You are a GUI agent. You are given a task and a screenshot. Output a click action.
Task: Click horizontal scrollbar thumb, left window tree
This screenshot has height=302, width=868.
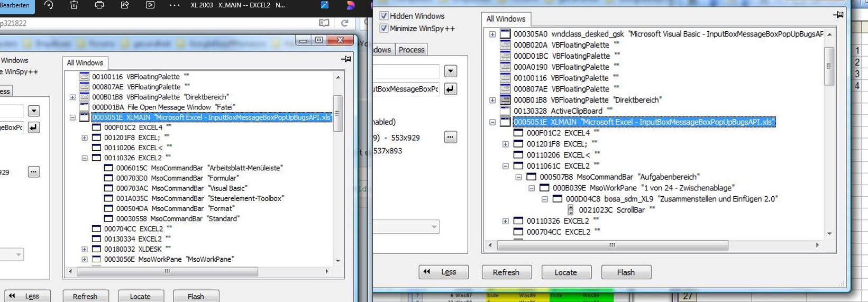tap(167, 271)
